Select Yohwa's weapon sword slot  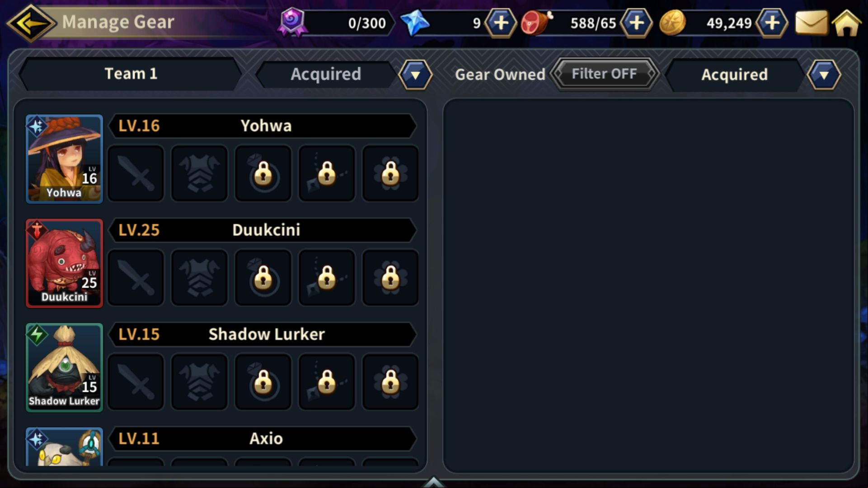click(x=136, y=173)
